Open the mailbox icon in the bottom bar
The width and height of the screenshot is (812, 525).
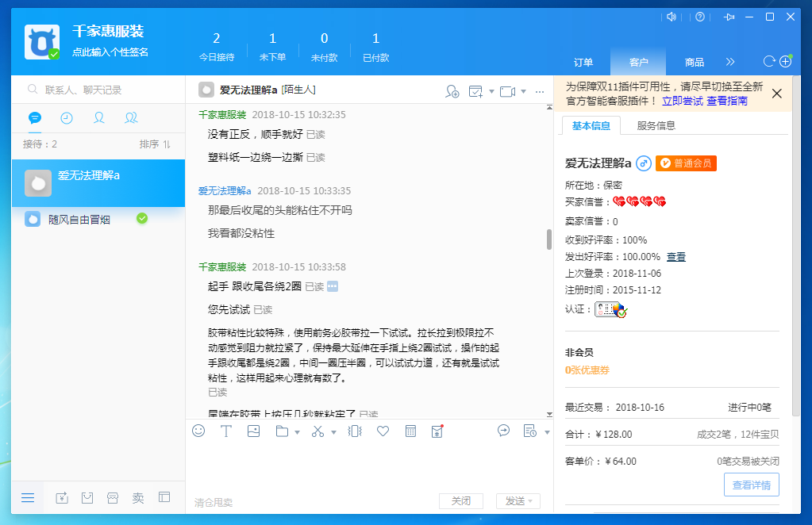coord(87,497)
